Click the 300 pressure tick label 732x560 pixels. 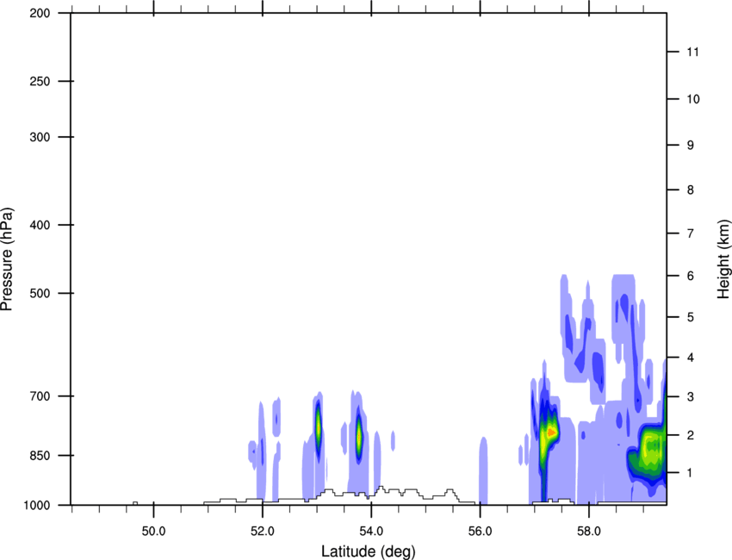pos(40,137)
